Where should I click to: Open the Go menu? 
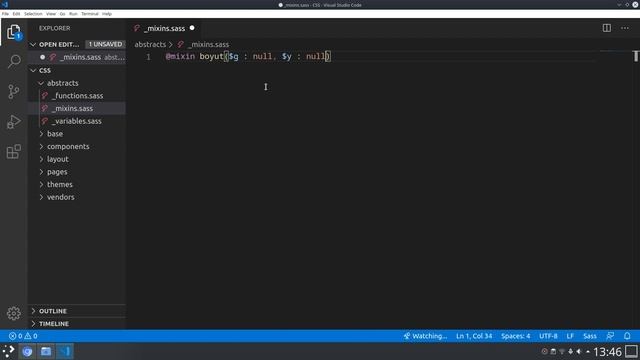(62, 14)
